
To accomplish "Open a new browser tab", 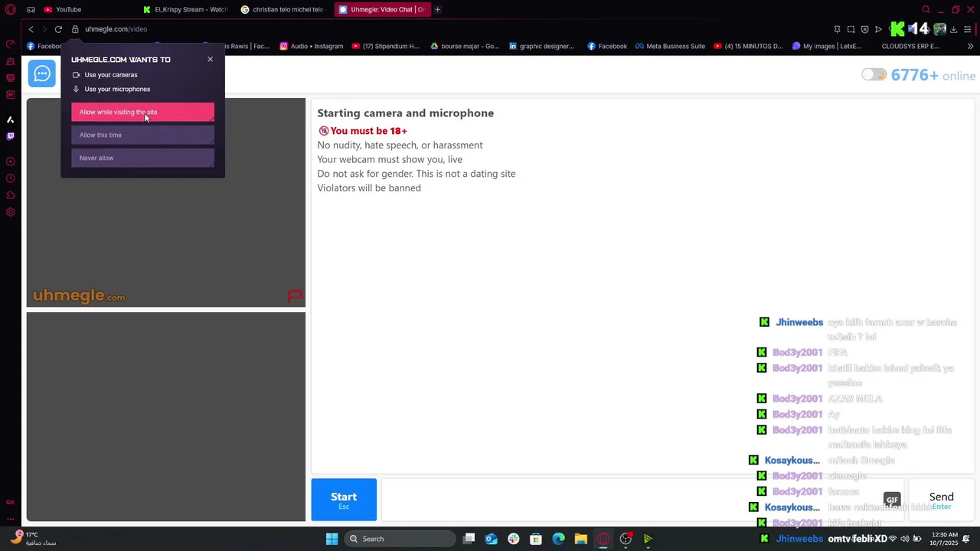I will click(437, 9).
